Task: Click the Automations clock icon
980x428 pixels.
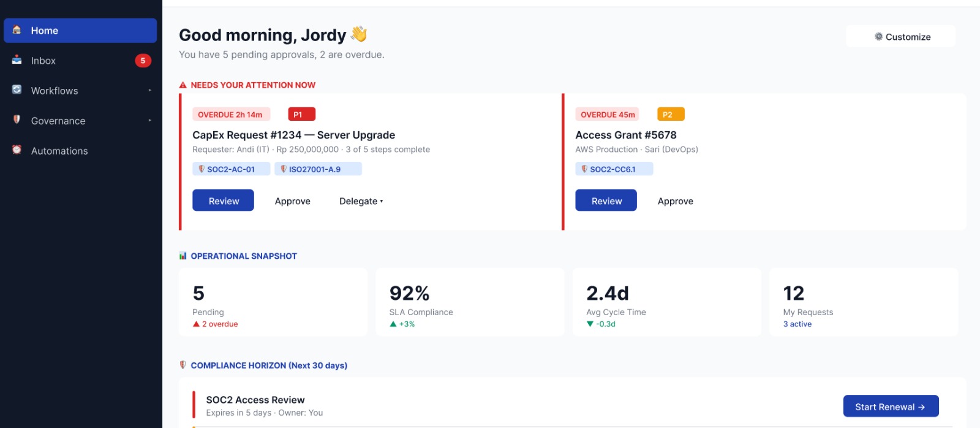Action: (17, 150)
